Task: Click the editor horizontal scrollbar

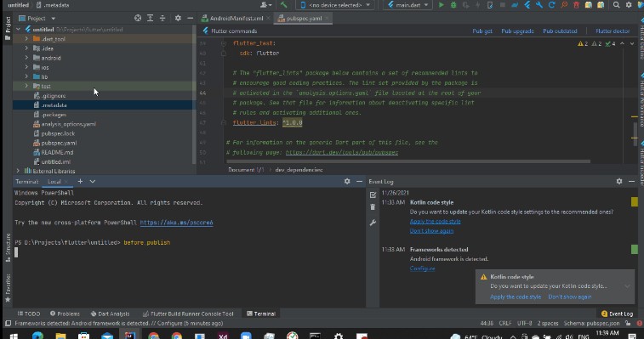Action: point(408,161)
